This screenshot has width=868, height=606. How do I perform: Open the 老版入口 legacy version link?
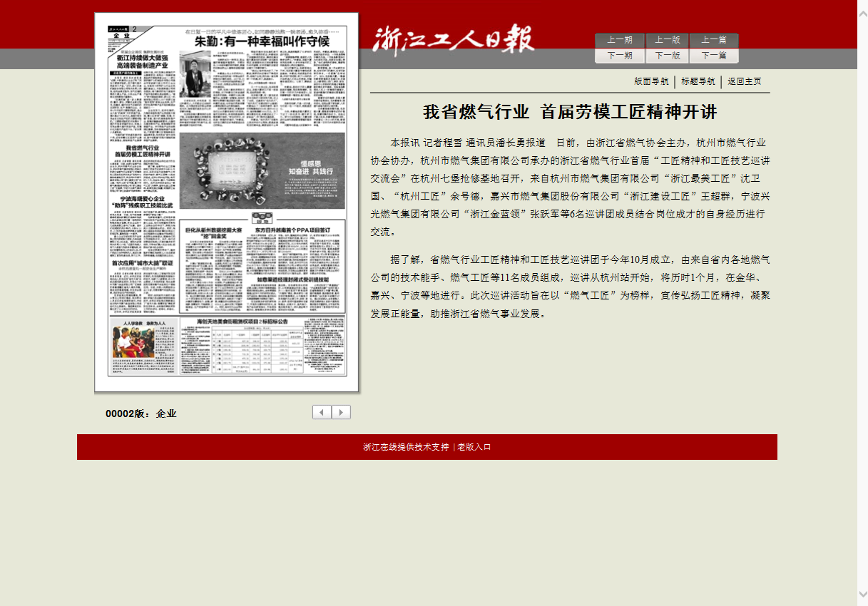474,447
